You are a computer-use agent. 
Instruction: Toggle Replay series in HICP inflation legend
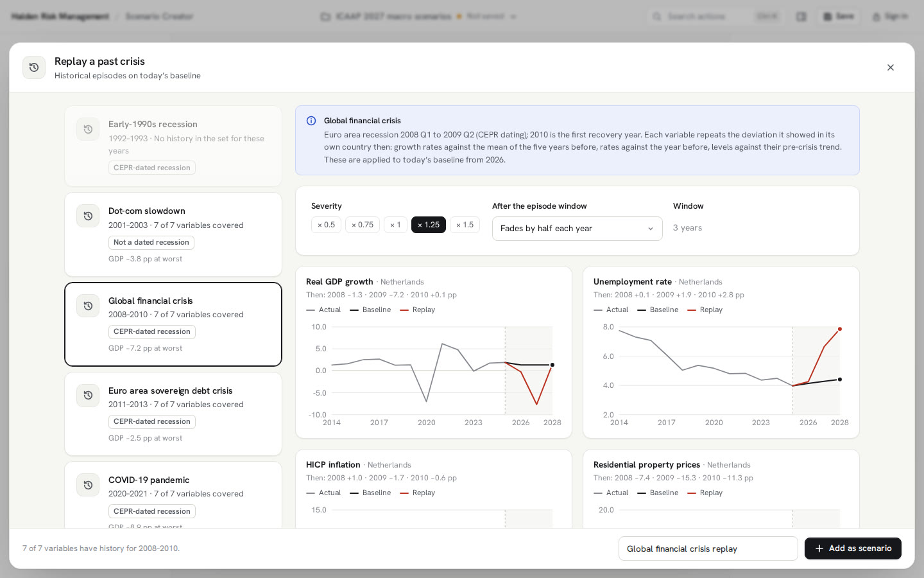(417, 493)
